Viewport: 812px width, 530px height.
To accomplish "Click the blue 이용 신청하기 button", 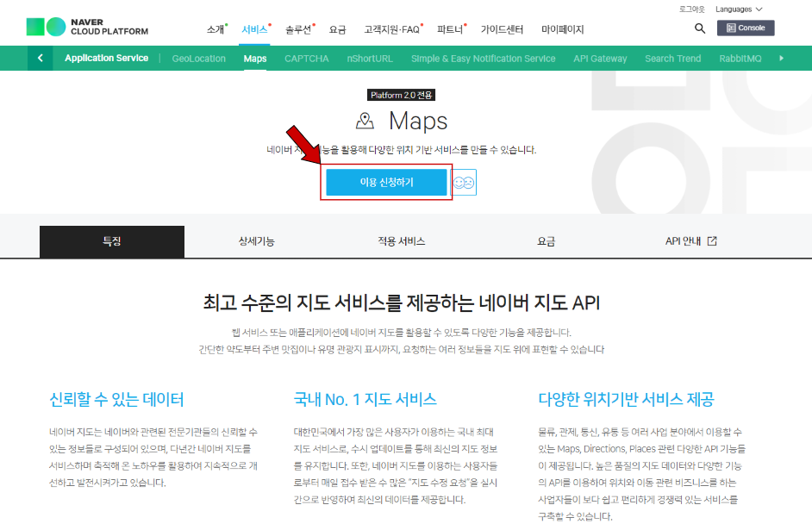I will point(386,182).
